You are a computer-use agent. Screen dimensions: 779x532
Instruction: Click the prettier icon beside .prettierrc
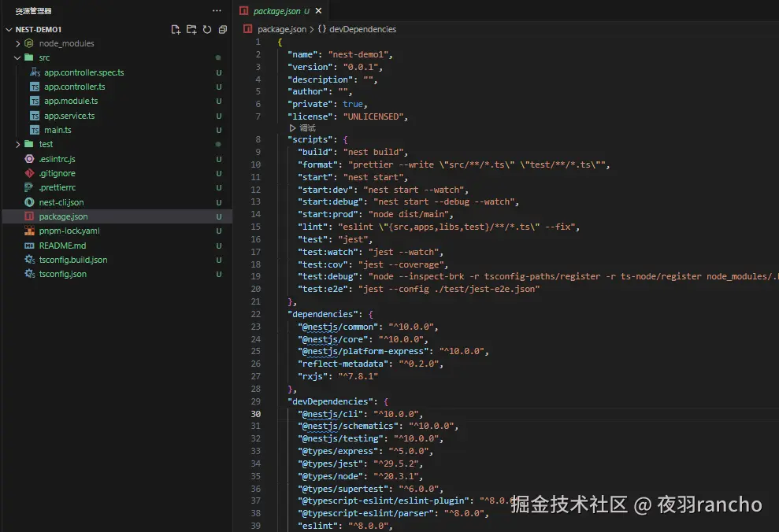pos(29,187)
